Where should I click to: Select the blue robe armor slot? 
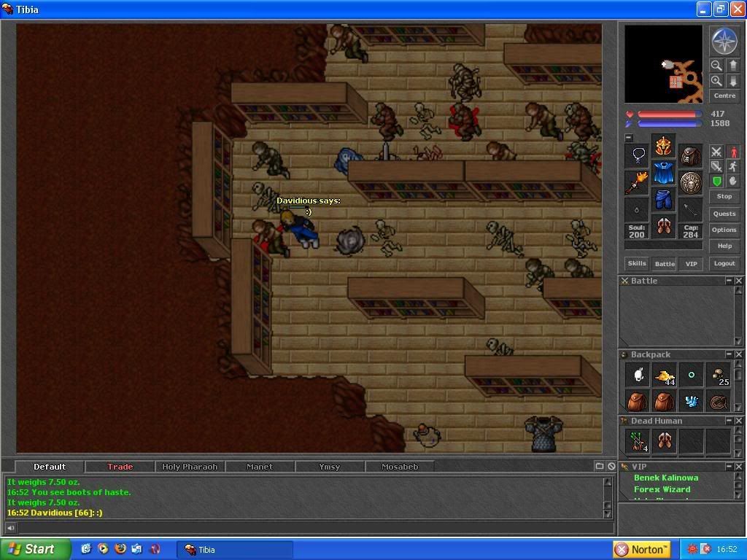coord(664,173)
